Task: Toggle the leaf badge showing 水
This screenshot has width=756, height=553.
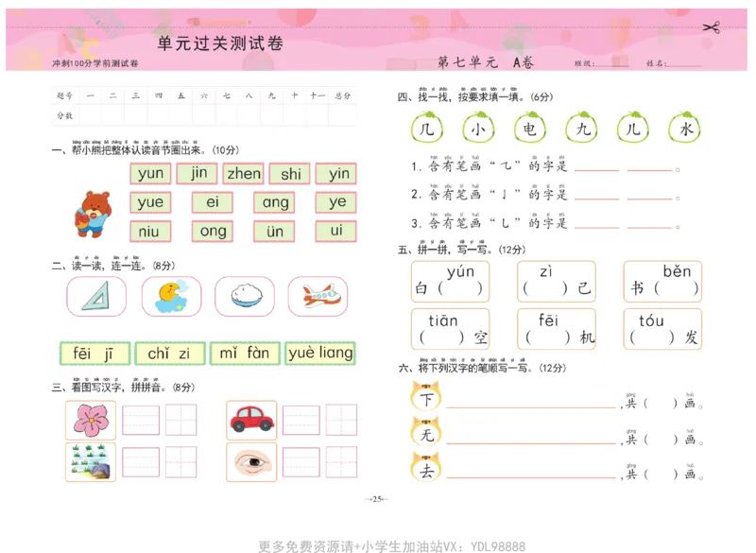Action: coord(684,129)
